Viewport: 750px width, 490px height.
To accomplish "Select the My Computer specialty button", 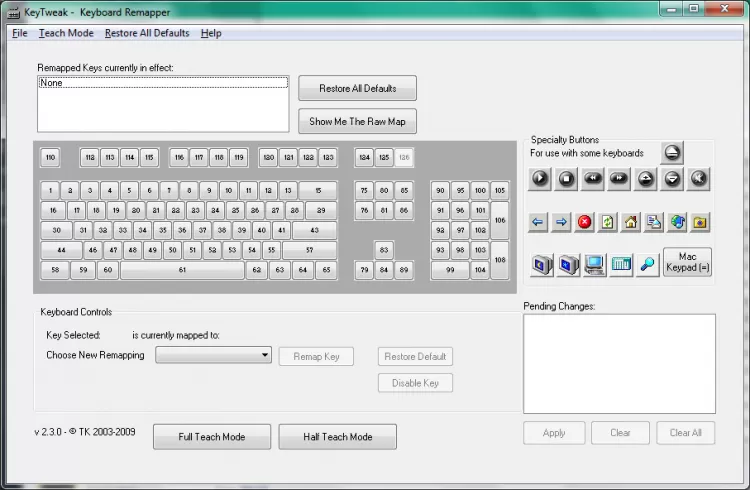I will 594,265.
